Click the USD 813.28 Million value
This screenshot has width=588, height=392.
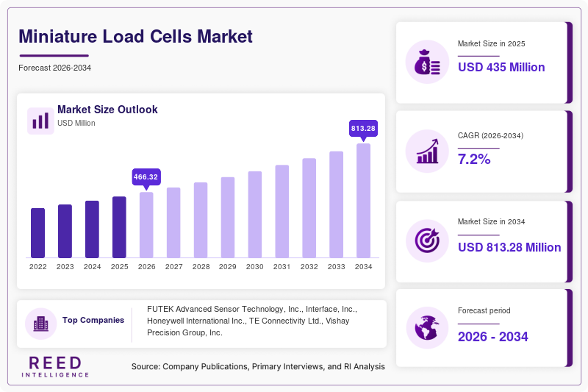pyautogui.click(x=509, y=247)
